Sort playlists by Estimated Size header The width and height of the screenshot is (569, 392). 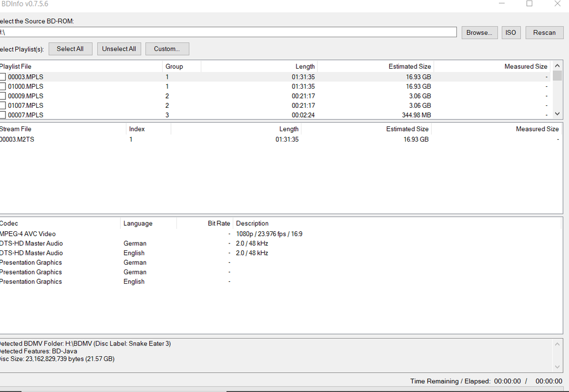[375, 67]
